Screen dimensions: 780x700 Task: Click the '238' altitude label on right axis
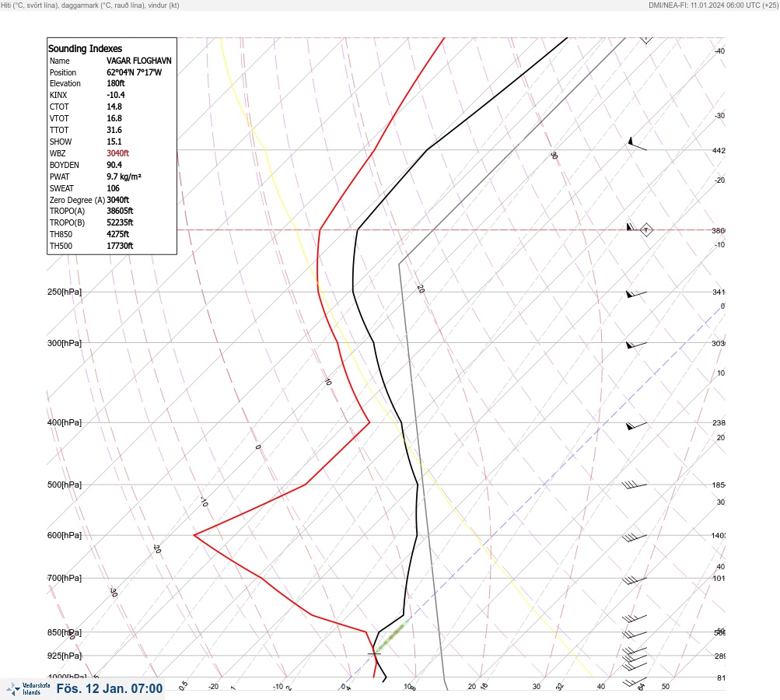[719, 423]
